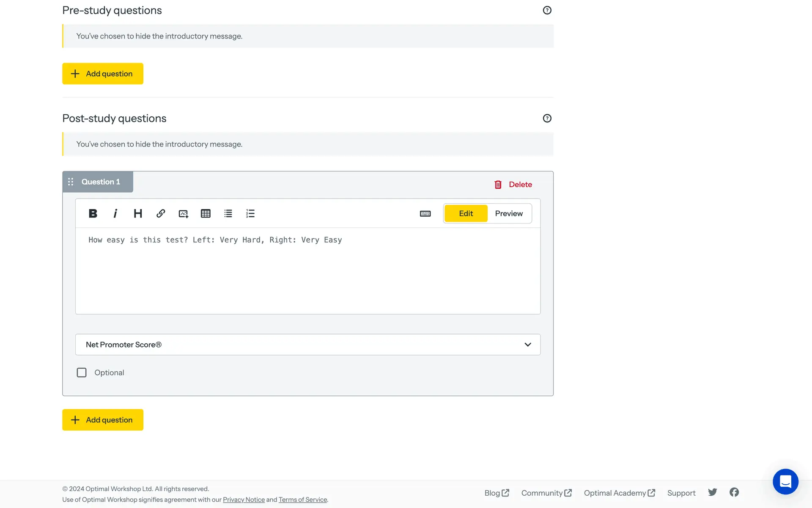Open keyboard shortcuts icon in editor
This screenshot has height=508, width=812.
(425, 214)
